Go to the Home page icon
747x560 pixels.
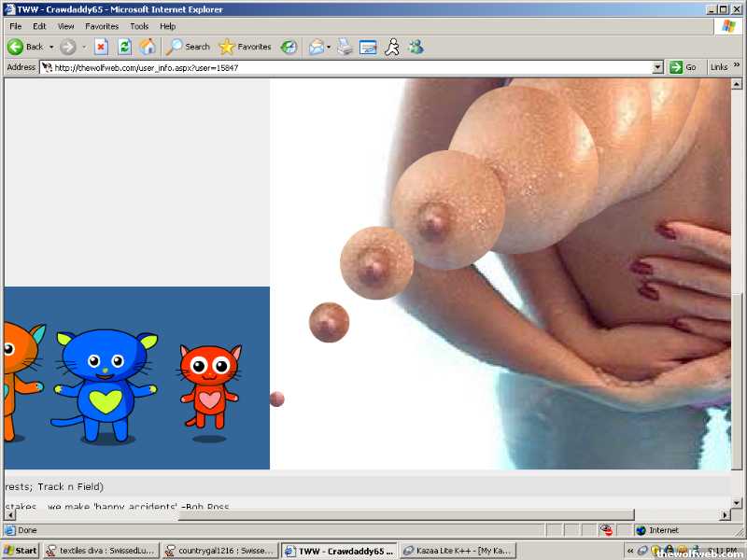148,47
